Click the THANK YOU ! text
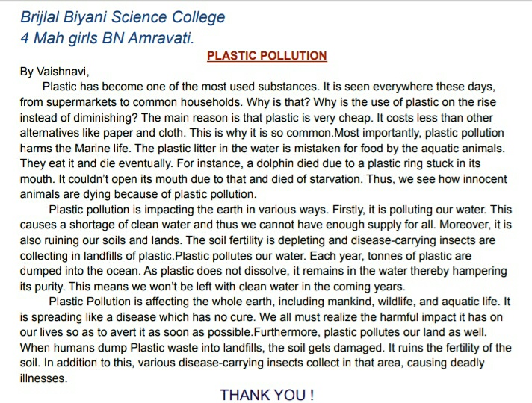 (x=267, y=393)
